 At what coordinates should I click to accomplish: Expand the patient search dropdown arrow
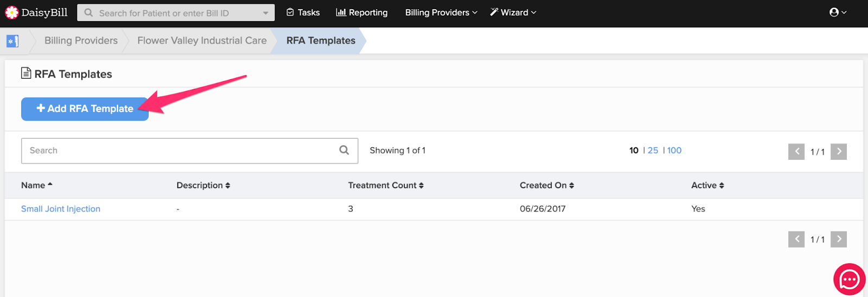click(265, 13)
